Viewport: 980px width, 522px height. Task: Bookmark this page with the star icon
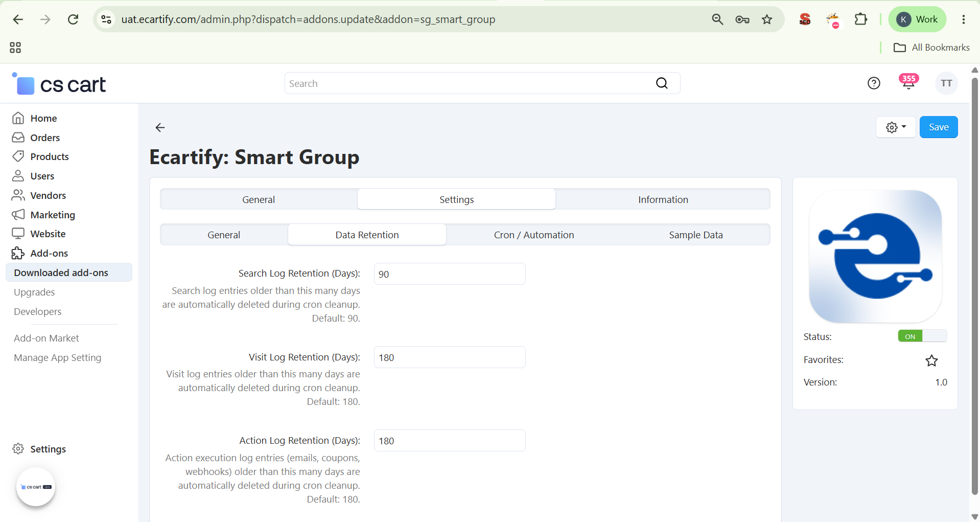click(x=767, y=19)
